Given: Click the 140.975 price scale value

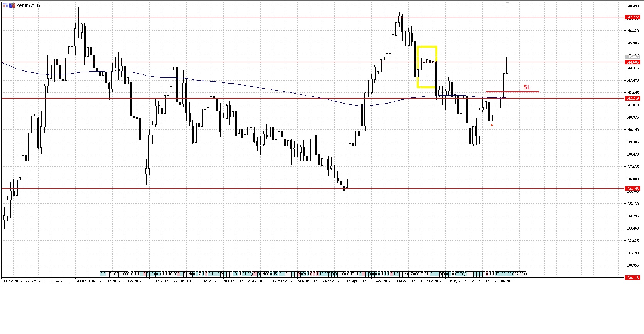Looking at the screenshot, I should pos(632,117).
